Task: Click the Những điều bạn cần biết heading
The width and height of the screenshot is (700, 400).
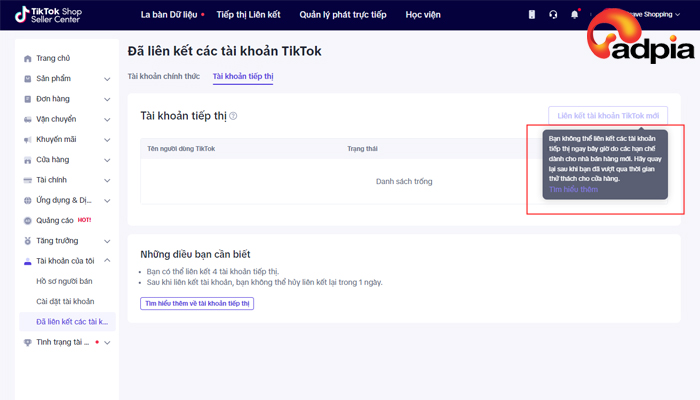Action: [x=195, y=254]
